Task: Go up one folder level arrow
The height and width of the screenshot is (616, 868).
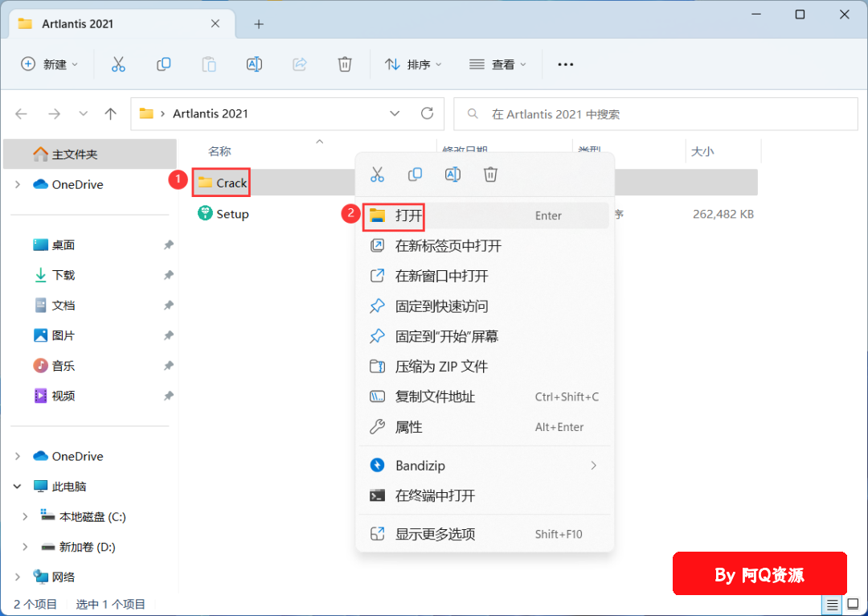Action: pyautogui.click(x=111, y=114)
